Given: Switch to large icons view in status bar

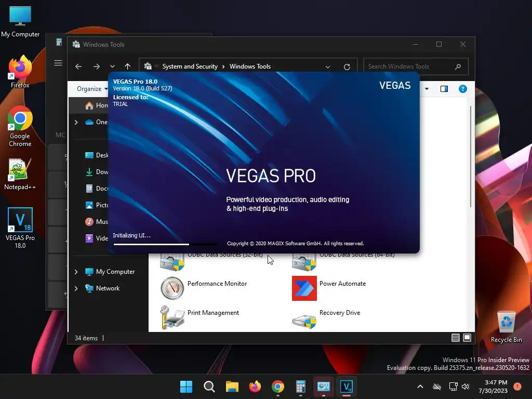Looking at the screenshot, I should [467, 338].
